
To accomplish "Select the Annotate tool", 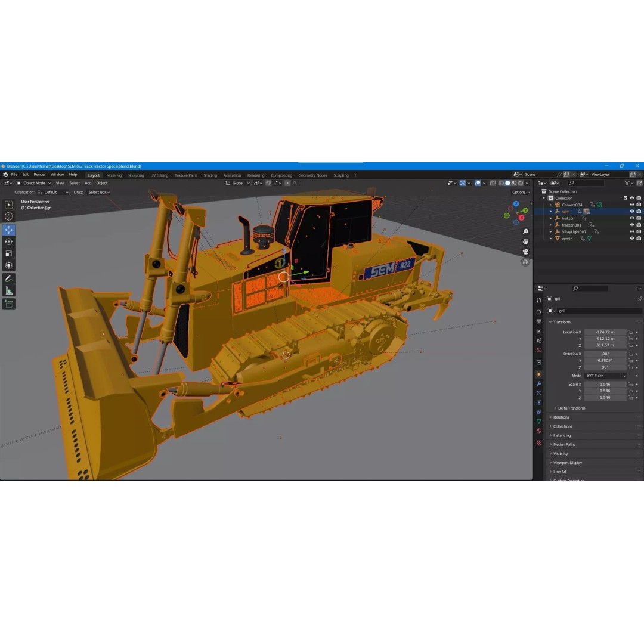I will (x=8, y=279).
